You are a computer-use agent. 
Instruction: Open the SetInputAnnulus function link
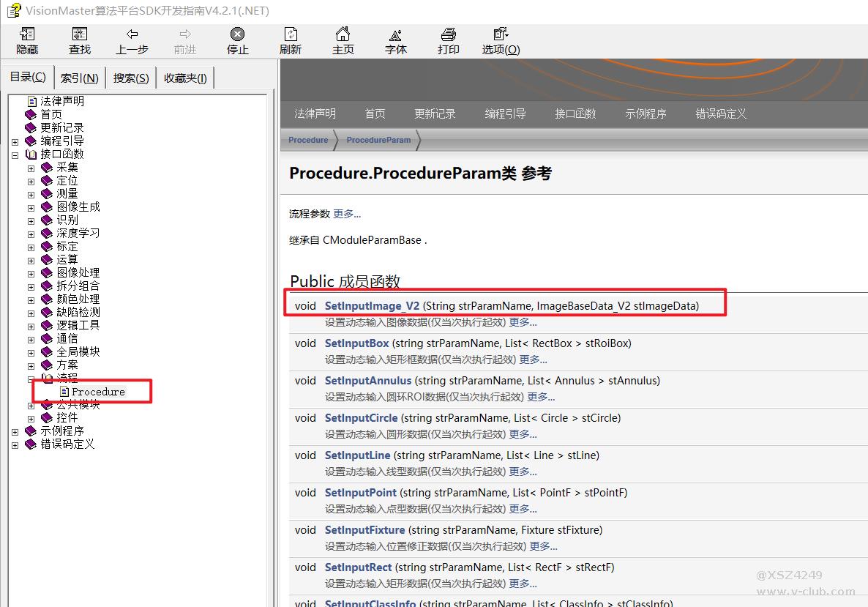368,381
